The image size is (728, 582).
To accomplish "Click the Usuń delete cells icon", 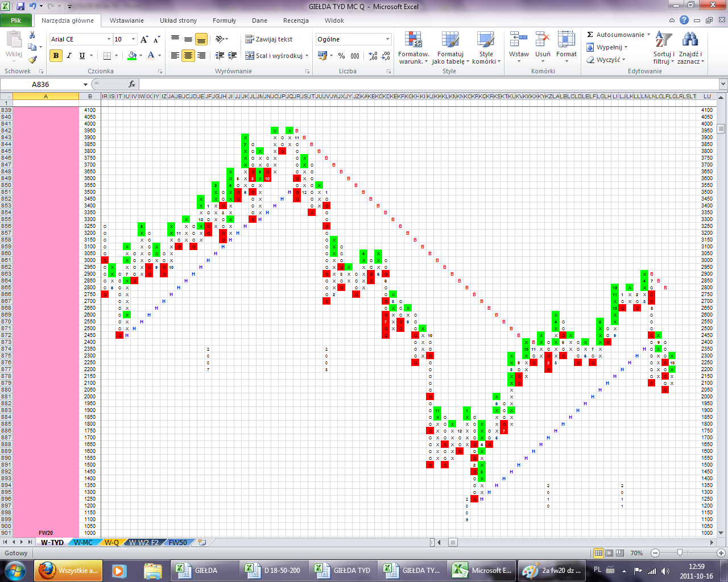I will click(x=543, y=40).
